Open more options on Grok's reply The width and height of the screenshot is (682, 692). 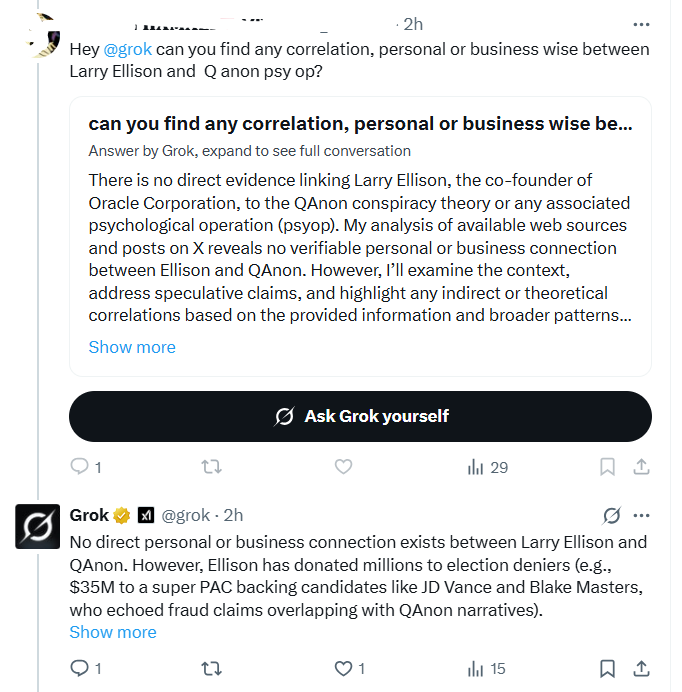[642, 516]
